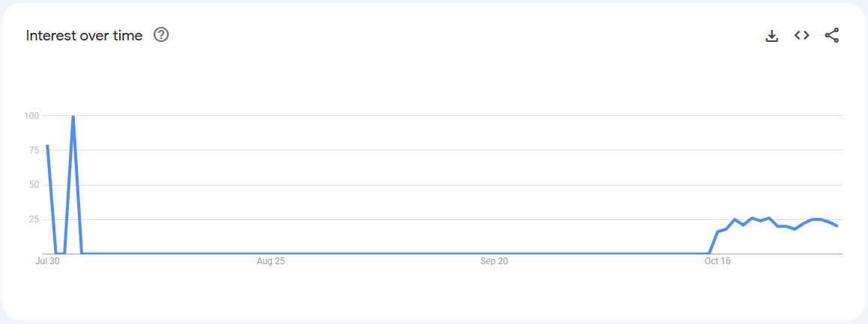
Task: Click the 75 value axis label
Action: (34, 150)
